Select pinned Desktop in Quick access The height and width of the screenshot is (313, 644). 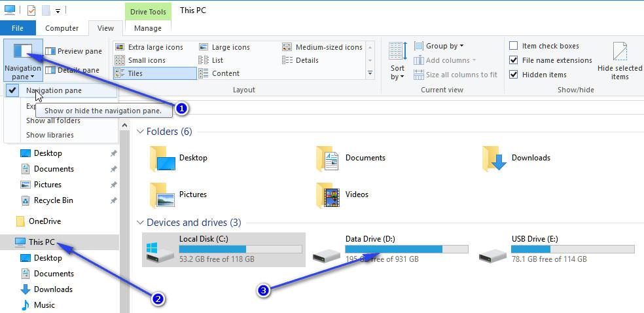pos(48,153)
